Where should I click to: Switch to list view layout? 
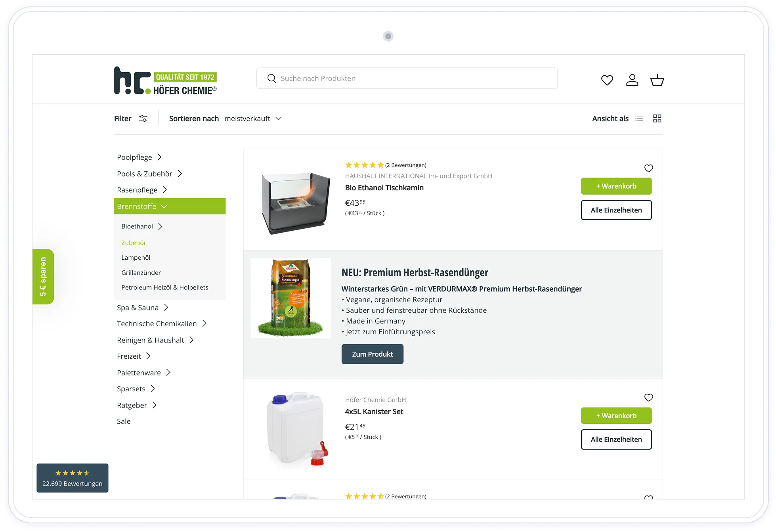click(639, 119)
